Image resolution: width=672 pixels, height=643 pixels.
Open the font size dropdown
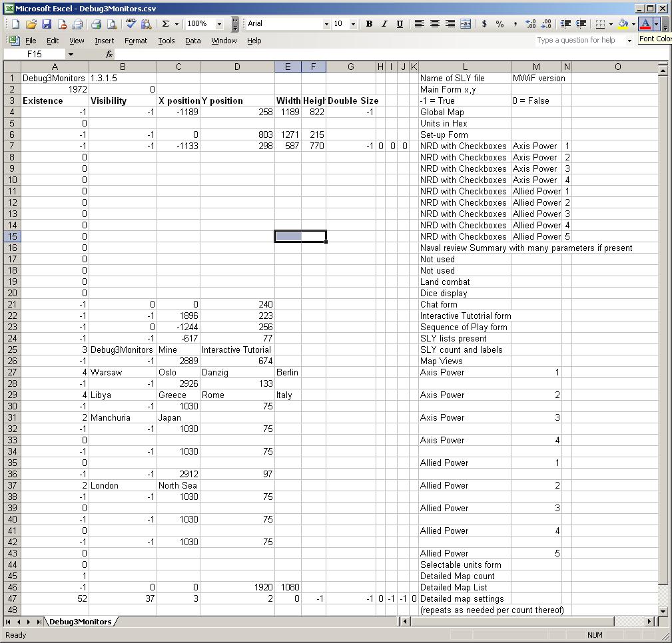pyautogui.click(x=353, y=24)
